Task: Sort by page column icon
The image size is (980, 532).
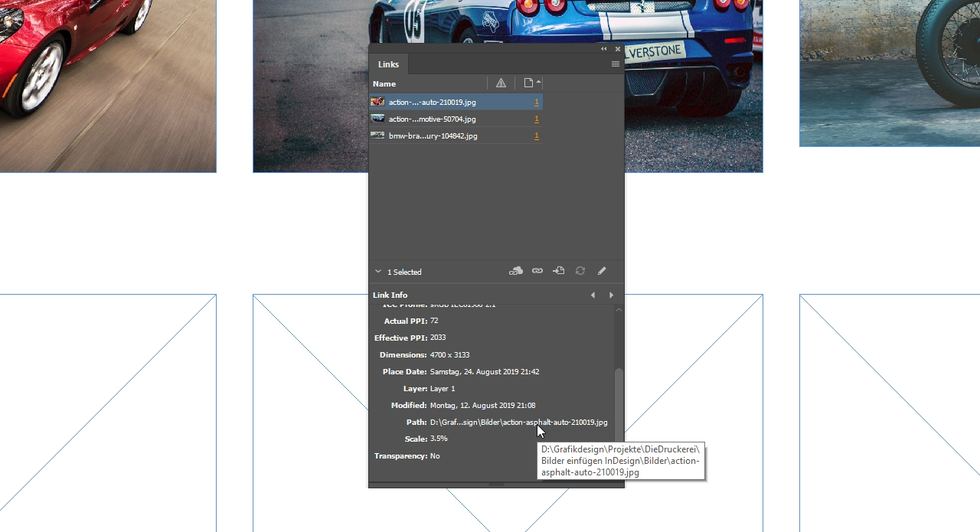Action: pyautogui.click(x=528, y=83)
